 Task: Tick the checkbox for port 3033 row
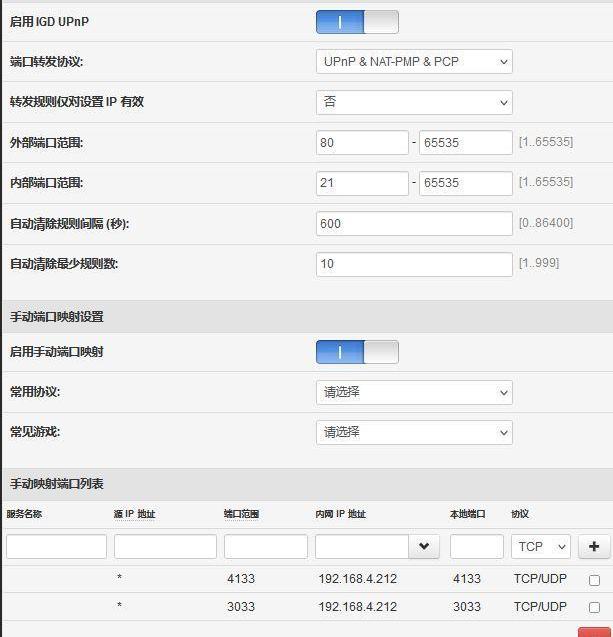[595, 607]
